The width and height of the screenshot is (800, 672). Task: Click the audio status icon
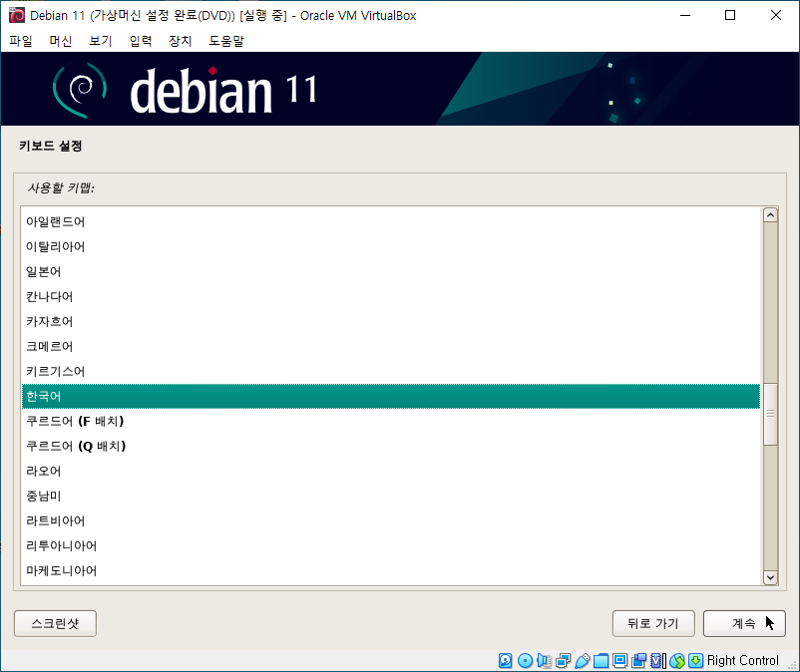[x=544, y=660]
